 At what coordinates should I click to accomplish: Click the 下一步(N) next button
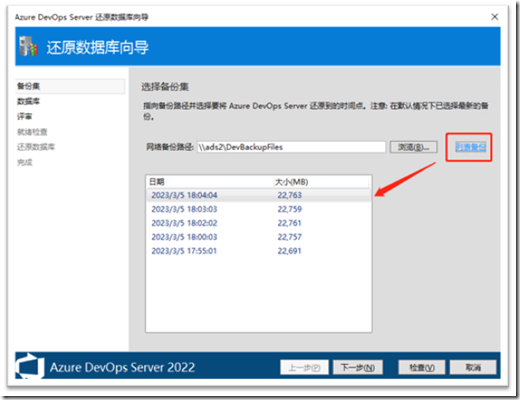[x=358, y=367]
